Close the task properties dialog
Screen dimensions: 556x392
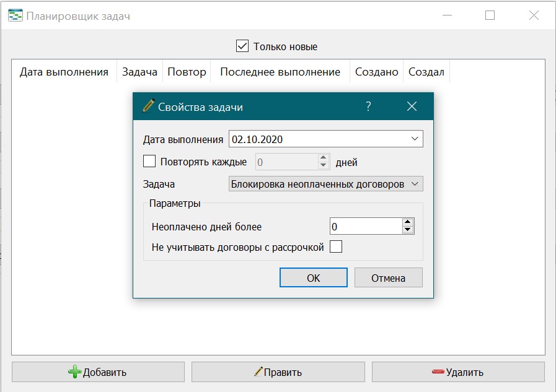412,107
